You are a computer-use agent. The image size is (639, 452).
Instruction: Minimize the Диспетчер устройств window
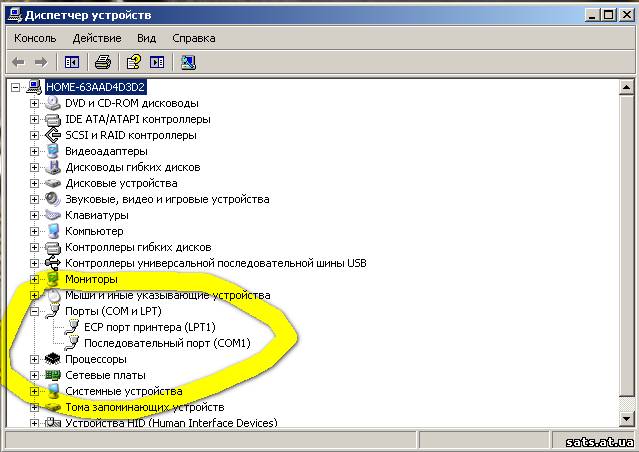tap(592, 15)
